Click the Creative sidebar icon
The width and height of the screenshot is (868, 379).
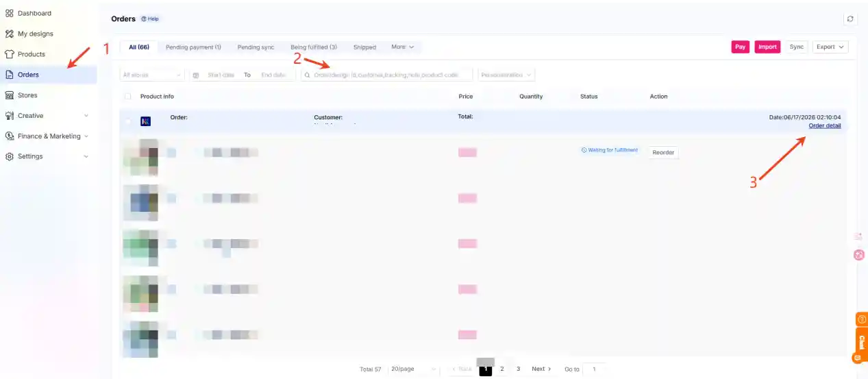point(10,116)
